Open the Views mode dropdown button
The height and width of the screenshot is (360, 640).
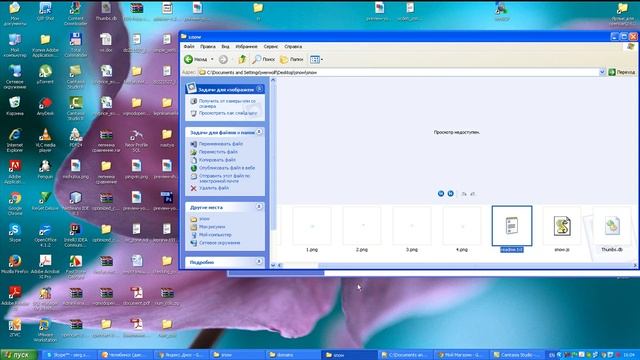click(x=316, y=60)
